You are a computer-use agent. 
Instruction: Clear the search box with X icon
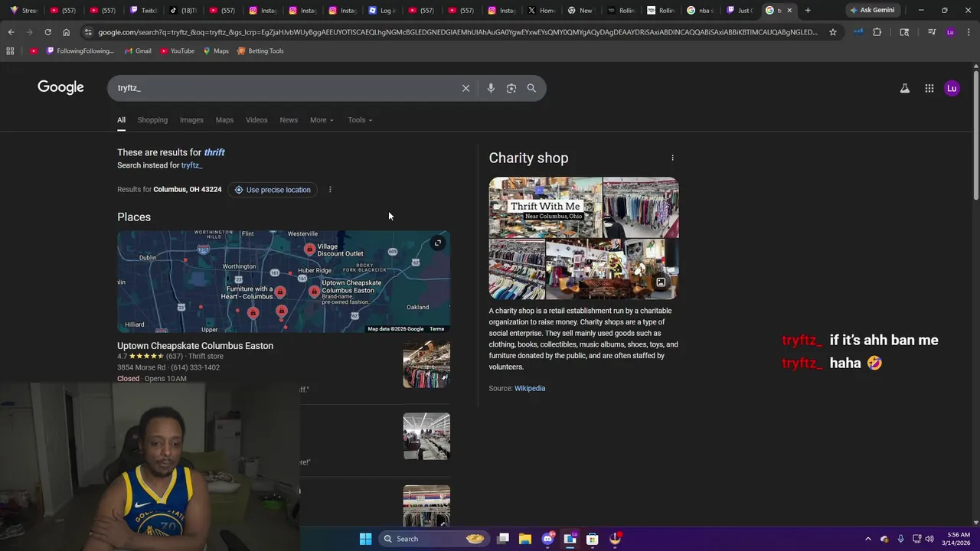coord(465,88)
